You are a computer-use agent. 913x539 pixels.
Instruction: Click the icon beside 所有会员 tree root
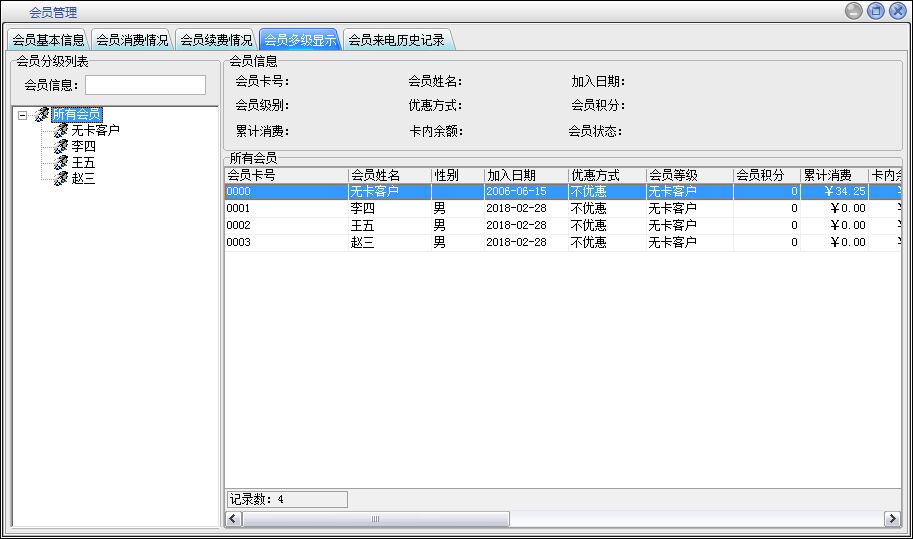pos(42,115)
